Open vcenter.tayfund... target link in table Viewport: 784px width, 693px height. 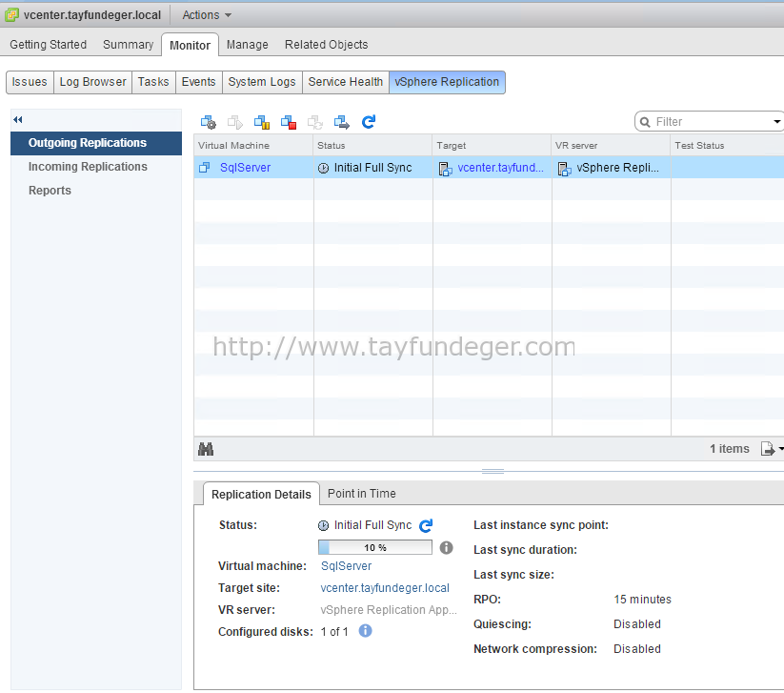(500, 168)
